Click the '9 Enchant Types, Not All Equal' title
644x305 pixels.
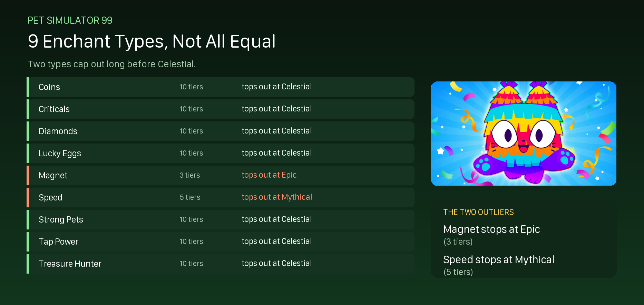pyautogui.click(x=152, y=41)
